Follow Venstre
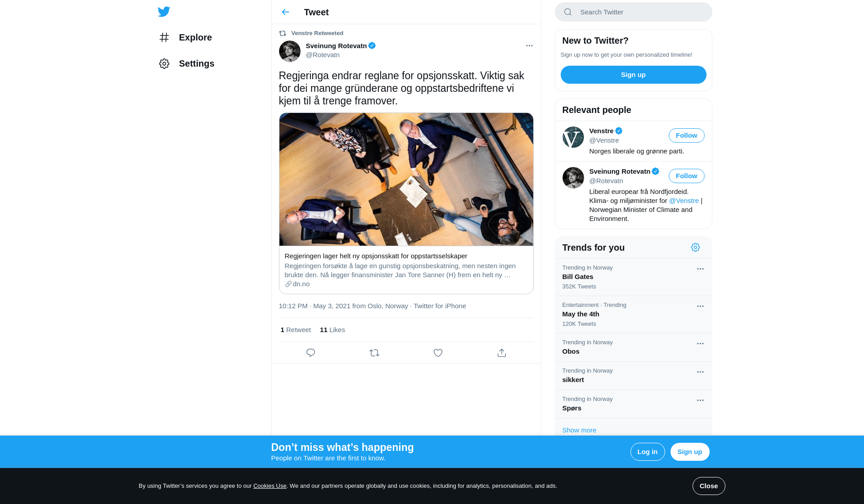The image size is (864, 504). [x=687, y=135]
